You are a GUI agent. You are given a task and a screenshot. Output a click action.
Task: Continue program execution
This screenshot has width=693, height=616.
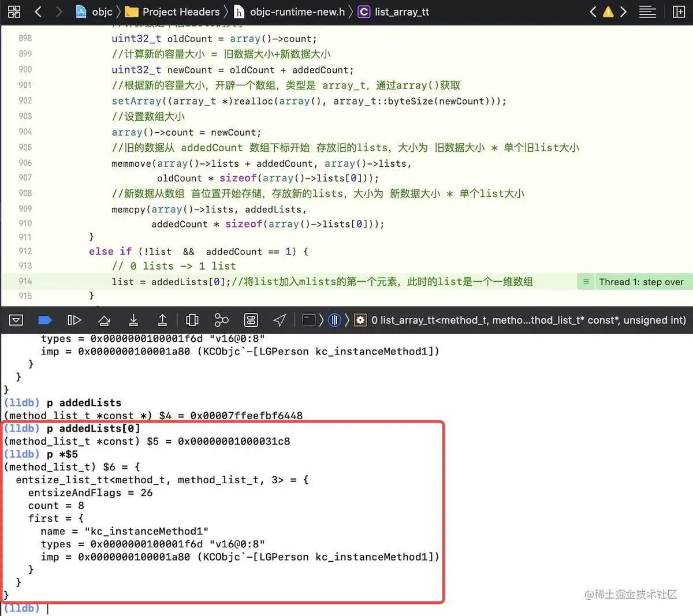74,320
